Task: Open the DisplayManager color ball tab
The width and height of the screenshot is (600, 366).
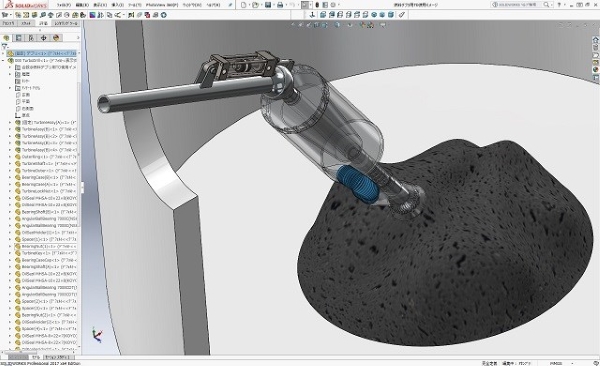Action: [56, 38]
